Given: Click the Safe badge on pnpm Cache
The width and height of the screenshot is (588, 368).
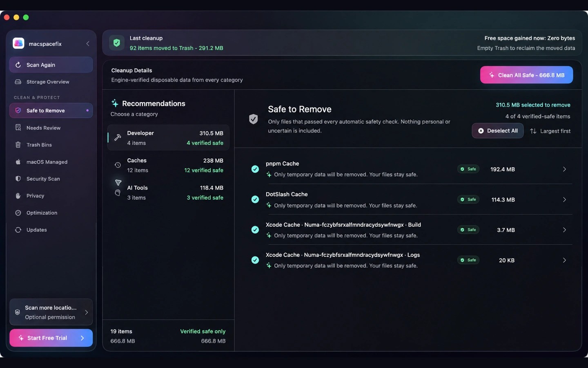Looking at the screenshot, I should (468, 169).
